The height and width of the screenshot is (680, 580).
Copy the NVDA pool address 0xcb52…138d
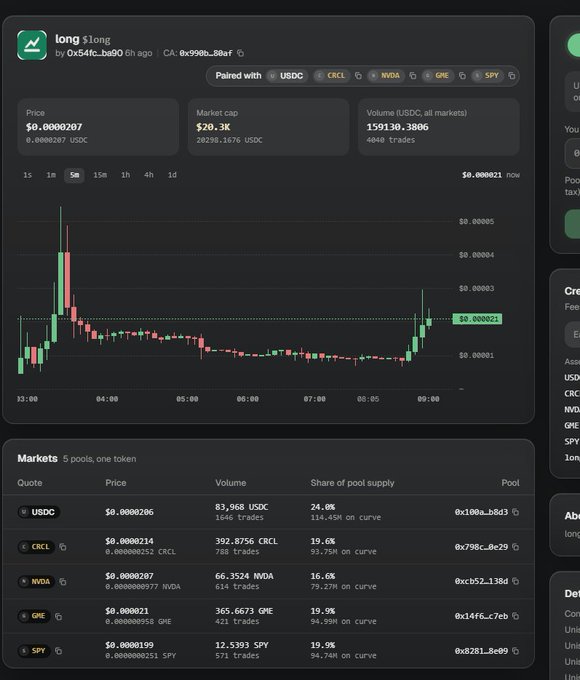coord(515,581)
